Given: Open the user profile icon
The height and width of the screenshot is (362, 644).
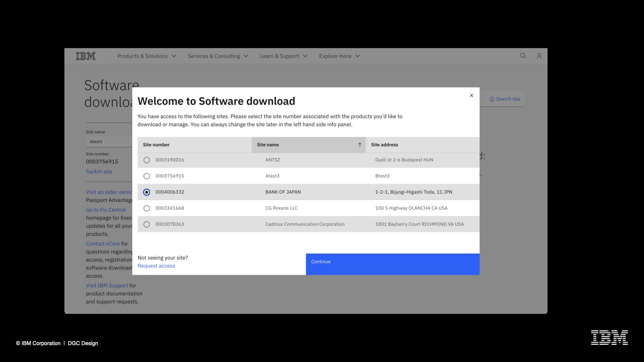Looking at the screenshot, I should coord(539,56).
